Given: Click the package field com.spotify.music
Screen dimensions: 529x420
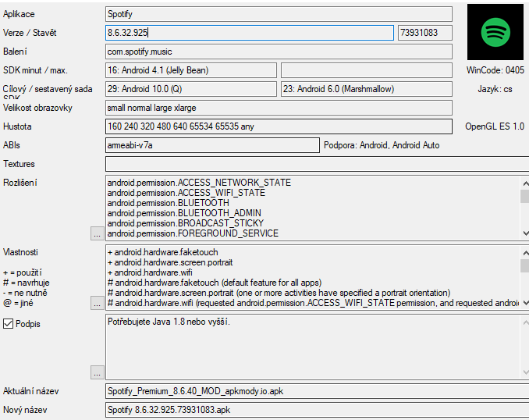Looking at the screenshot, I should 279,52.
